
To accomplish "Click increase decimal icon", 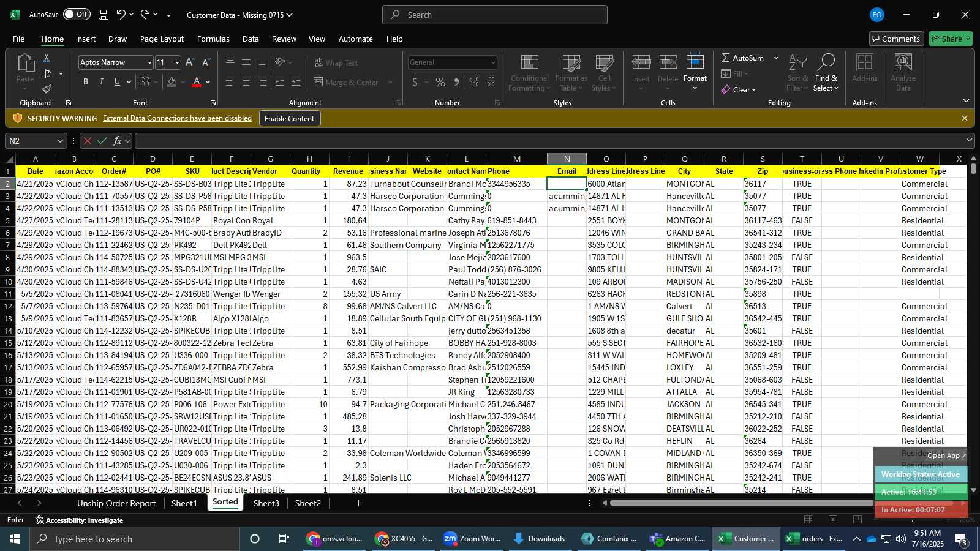I will coord(474,82).
